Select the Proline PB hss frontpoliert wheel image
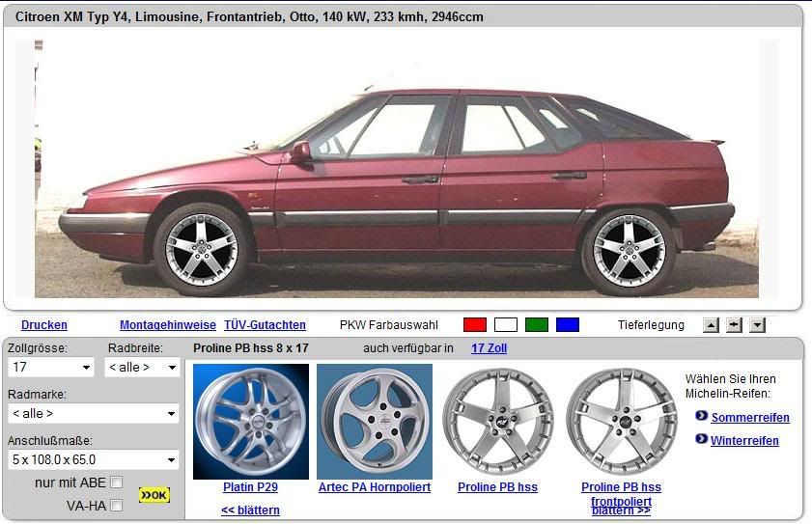 click(x=622, y=422)
